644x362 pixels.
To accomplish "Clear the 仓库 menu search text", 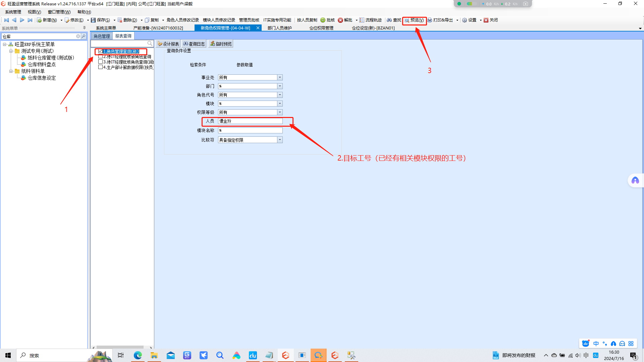I will 78,36.
